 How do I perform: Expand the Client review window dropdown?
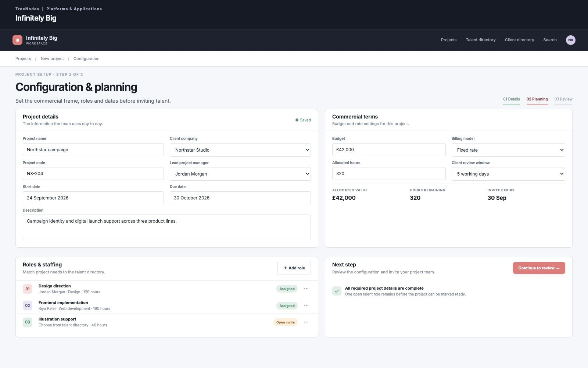(x=508, y=174)
